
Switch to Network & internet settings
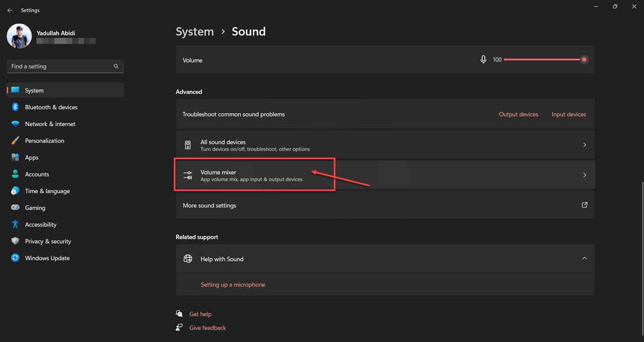[x=15, y=124]
